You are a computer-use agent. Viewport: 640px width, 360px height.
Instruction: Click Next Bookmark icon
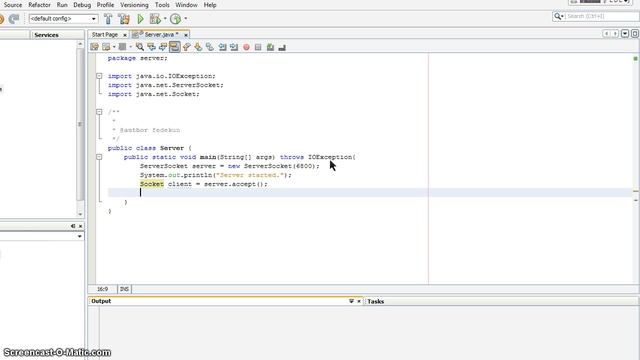198,47
